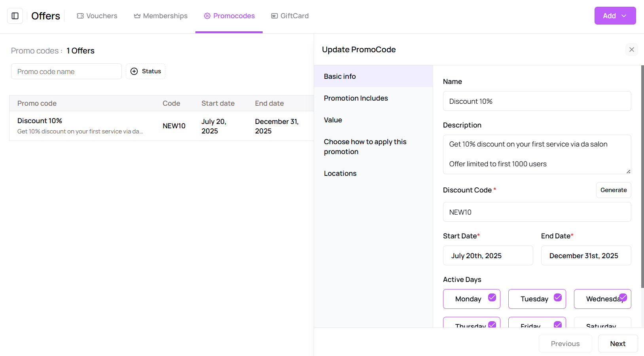Click the Description text area
The width and height of the screenshot is (644, 356).
[x=537, y=154]
